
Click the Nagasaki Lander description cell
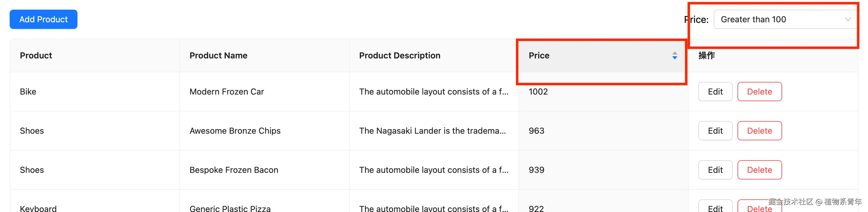tap(432, 131)
